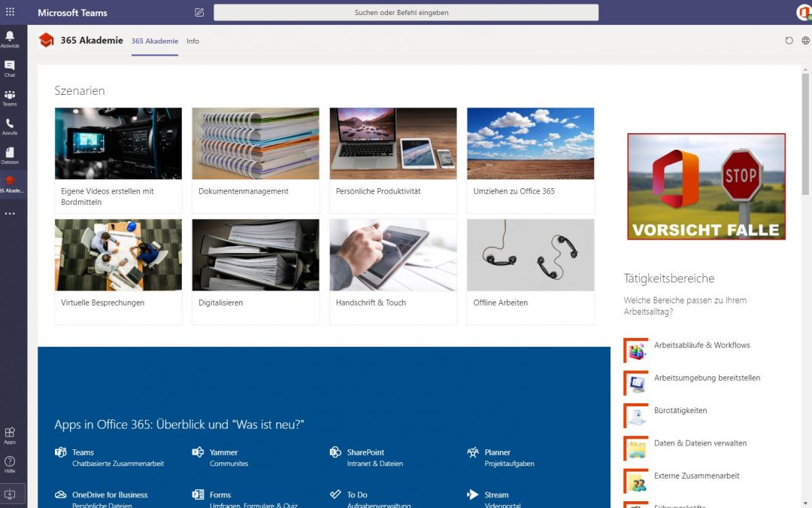Open the Teams sidebar icon
Viewport: 812px width, 508px height.
click(x=10, y=97)
